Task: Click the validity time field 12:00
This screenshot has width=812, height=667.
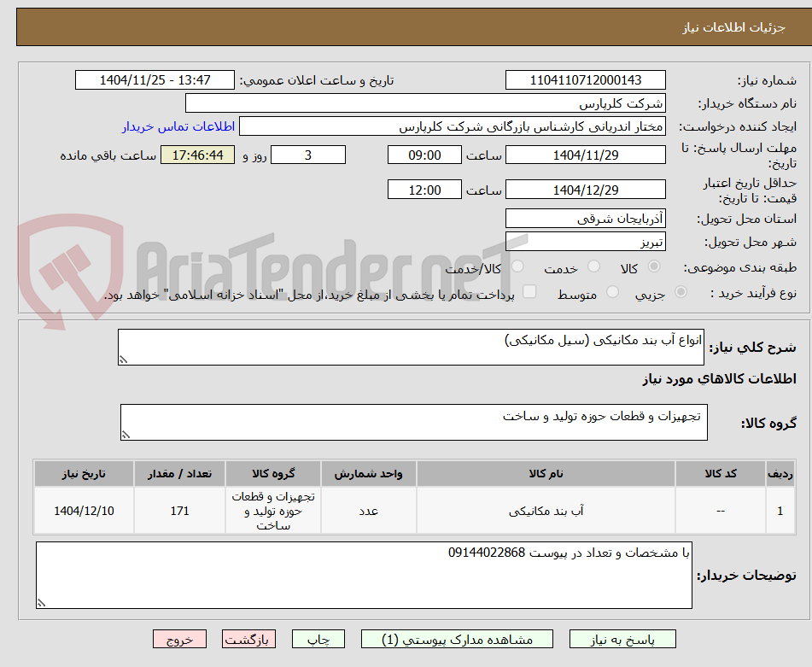Action: tap(424, 190)
